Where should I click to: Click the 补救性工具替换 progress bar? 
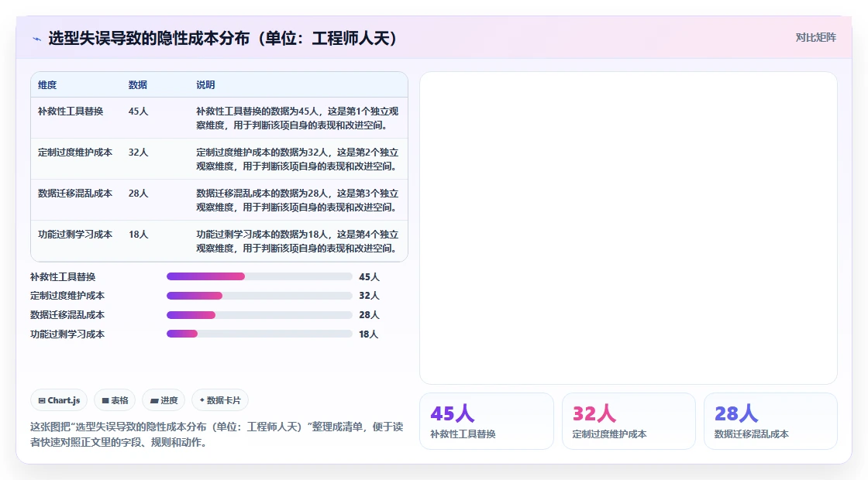pyautogui.click(x=259, y=276)
